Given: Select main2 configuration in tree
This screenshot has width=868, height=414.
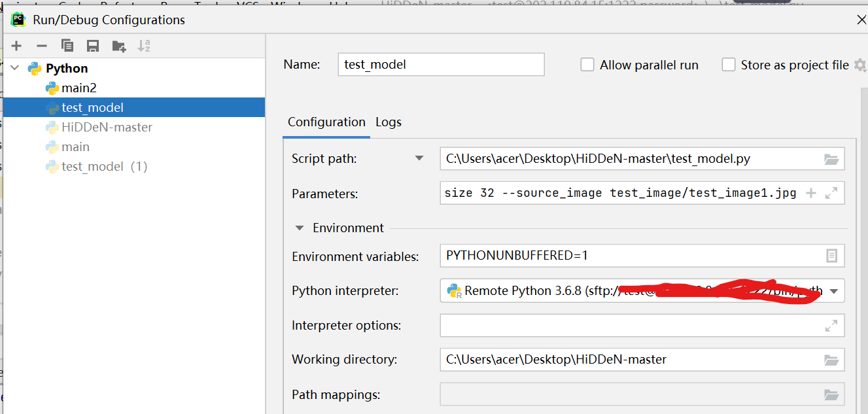Looking at the screenshot, I should (x=79, y=88).
